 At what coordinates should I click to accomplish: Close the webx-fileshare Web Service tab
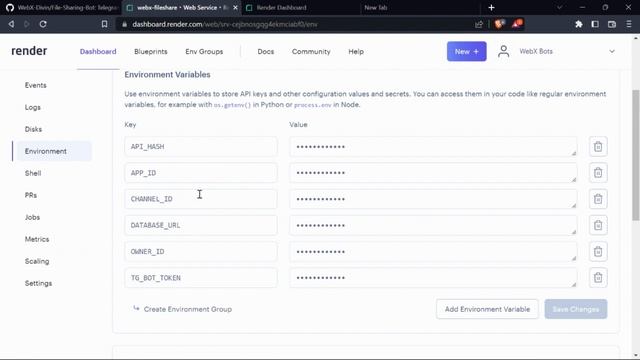point(235,7)
